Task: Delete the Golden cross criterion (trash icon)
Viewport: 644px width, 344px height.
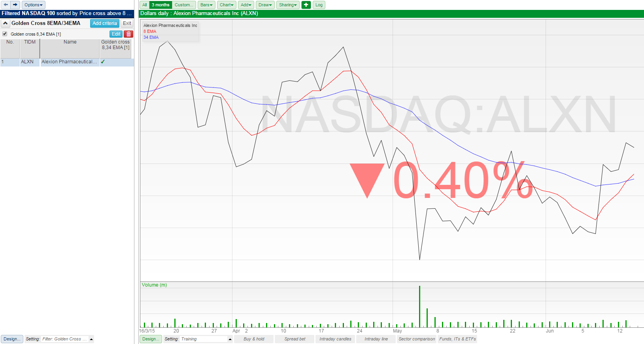Action: point(128,34)
